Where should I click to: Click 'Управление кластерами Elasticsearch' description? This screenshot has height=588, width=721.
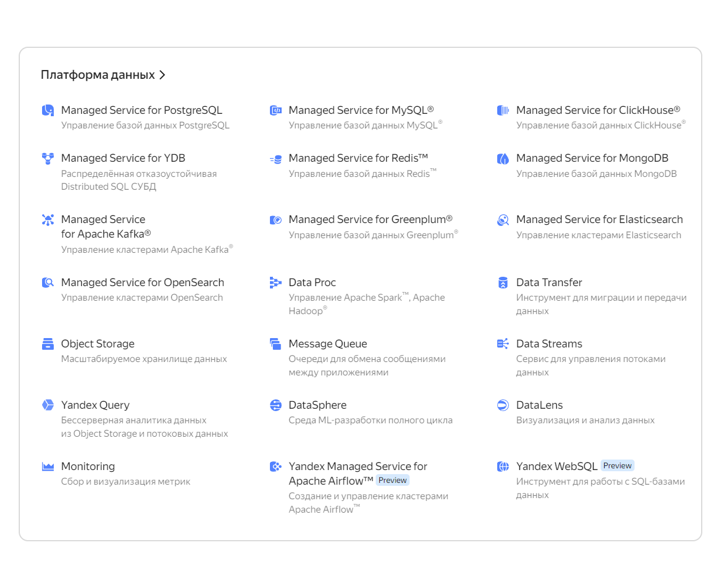[x=598, y=235]
